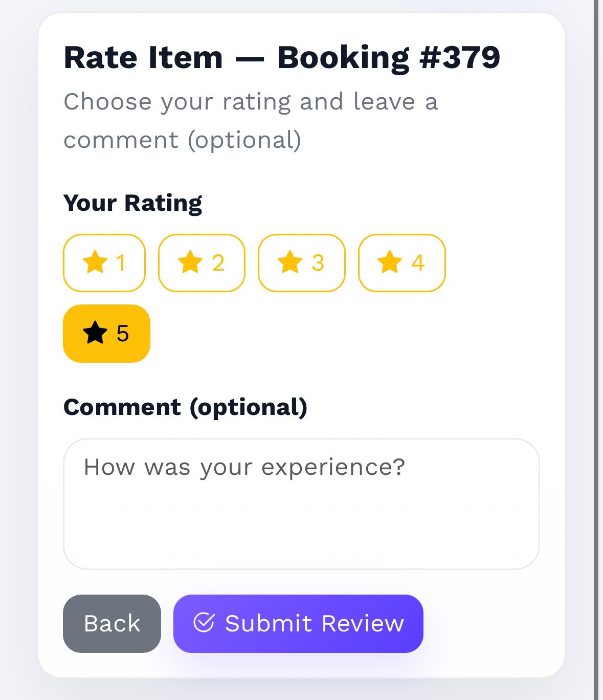Click the checkmark circle icon on Submit Review

[x=204, y=623]
